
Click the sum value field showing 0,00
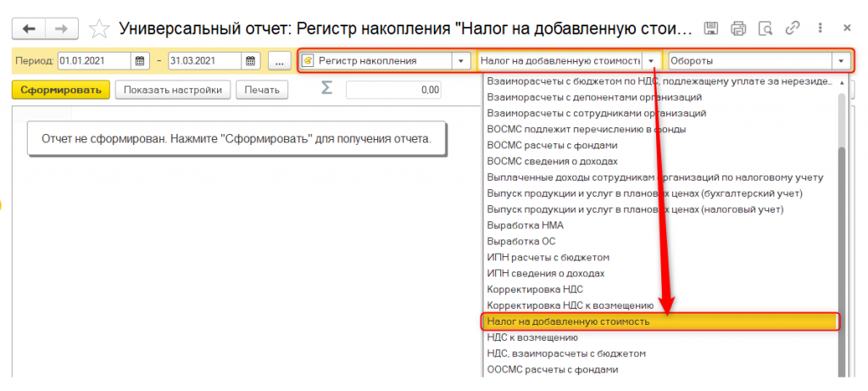click(x=393, y=90)
